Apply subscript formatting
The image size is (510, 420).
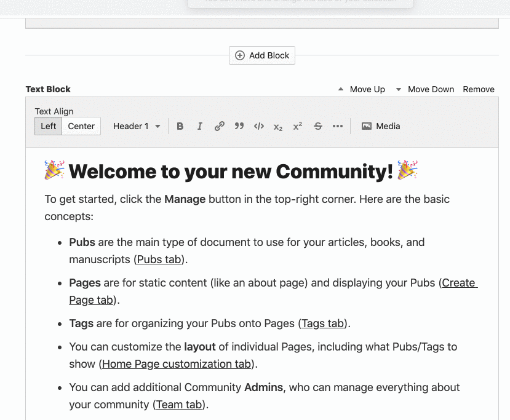[x=278, y=127]
